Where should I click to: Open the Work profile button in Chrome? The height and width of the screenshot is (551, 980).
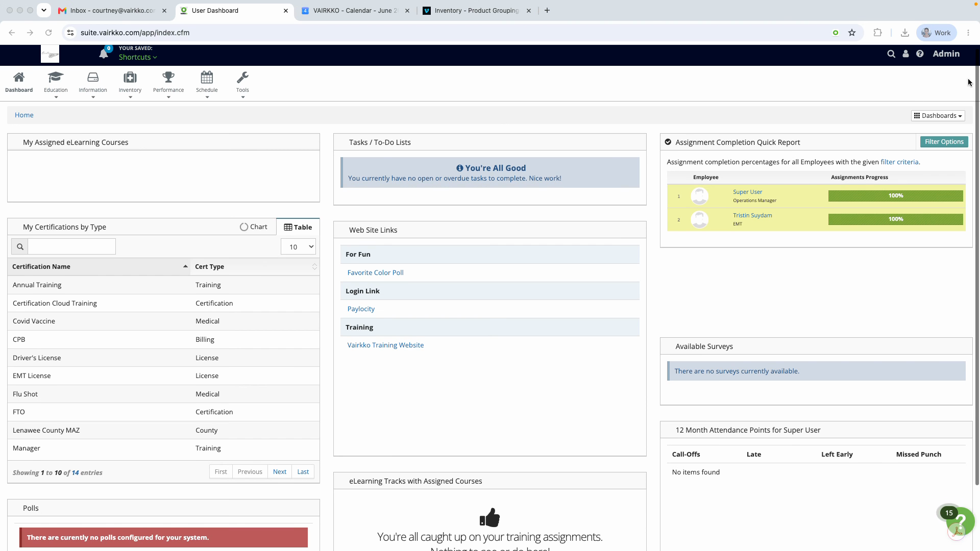[936, 33]
